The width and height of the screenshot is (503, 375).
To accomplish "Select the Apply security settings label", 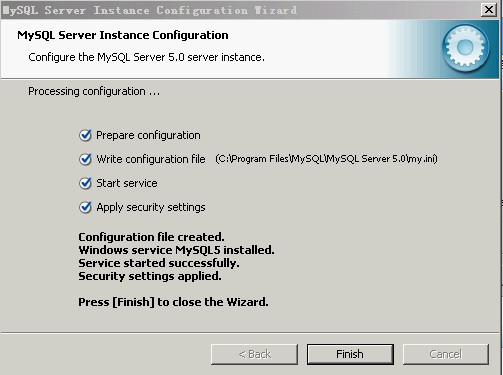I will point(151,207).
